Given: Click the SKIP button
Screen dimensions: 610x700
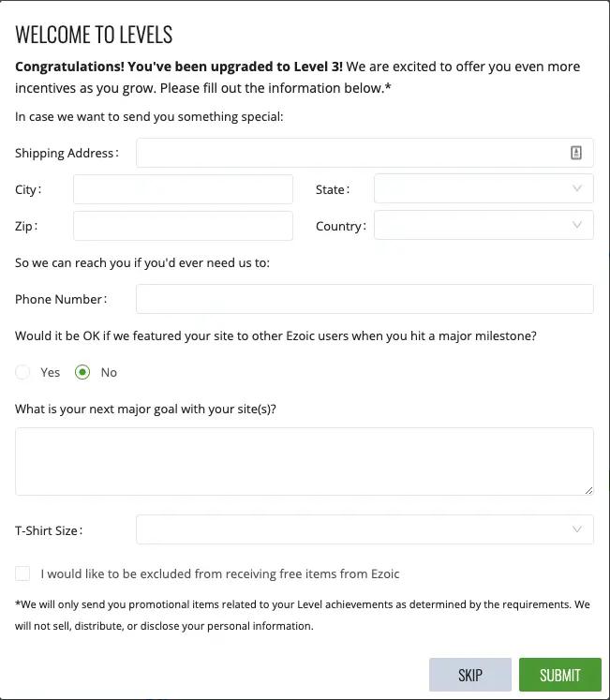Looking at the screenshot, I should pos(470,675).
